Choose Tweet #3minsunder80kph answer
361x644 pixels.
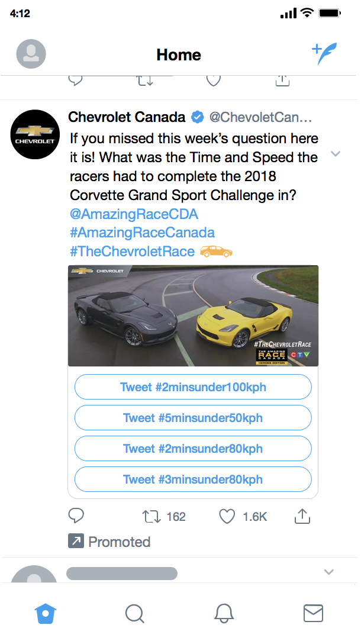click(x=193, y=479)
